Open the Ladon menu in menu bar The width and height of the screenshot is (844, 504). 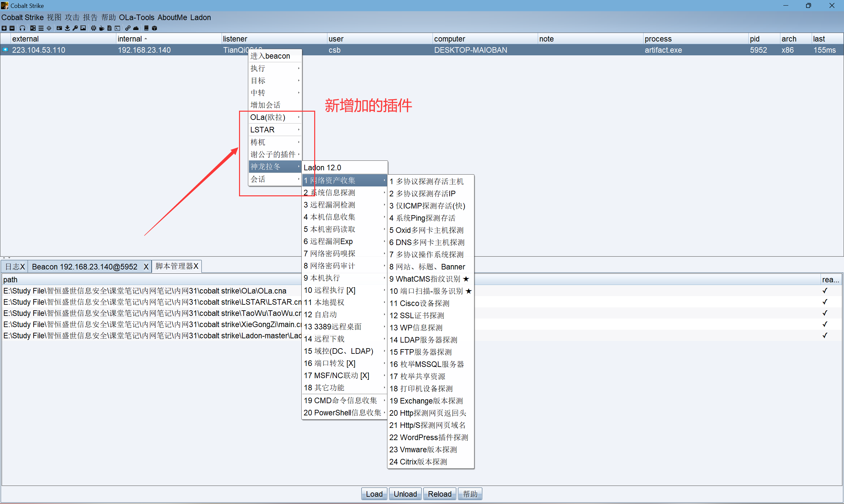200,17
